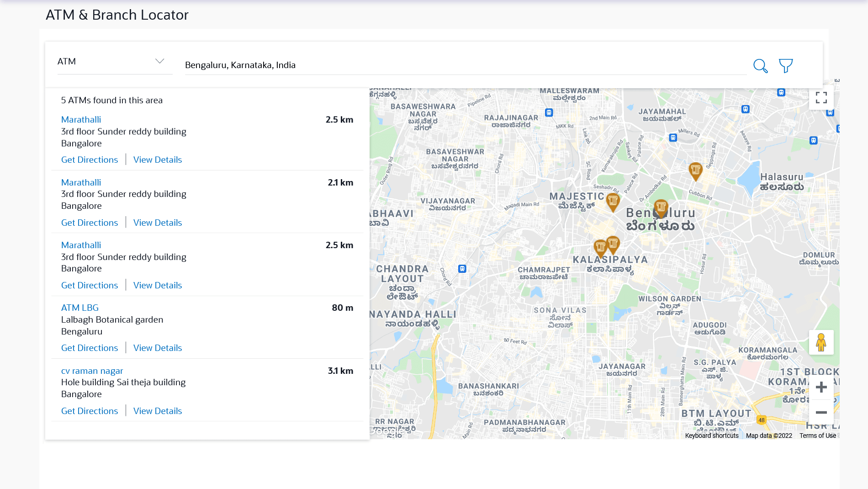Open the map Terms of Use
This screenshot has height=489, width=868.
(x=817, y=436)
